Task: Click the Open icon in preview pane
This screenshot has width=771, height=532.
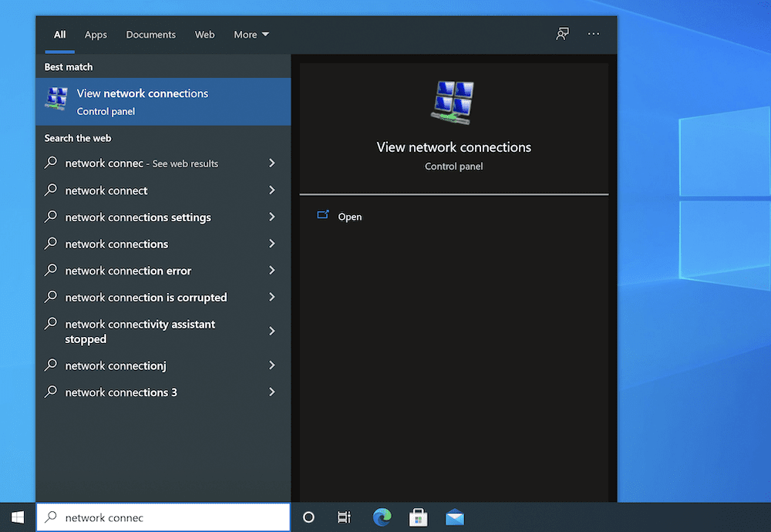Action: pos(323,215)
